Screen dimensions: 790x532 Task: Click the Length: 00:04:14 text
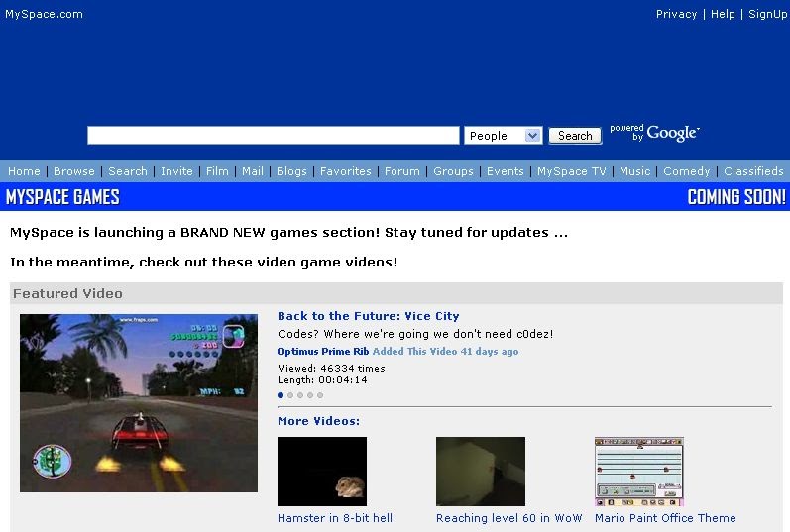322,380
